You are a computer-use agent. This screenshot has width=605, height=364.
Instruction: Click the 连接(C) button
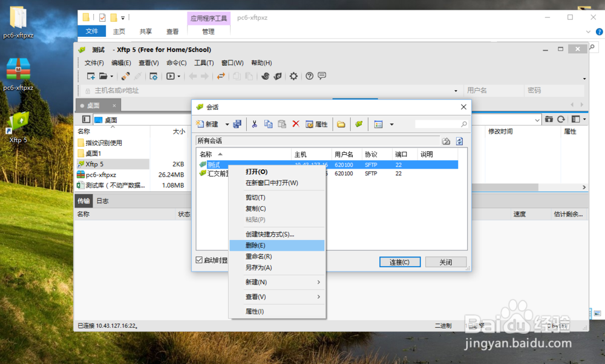400,262
